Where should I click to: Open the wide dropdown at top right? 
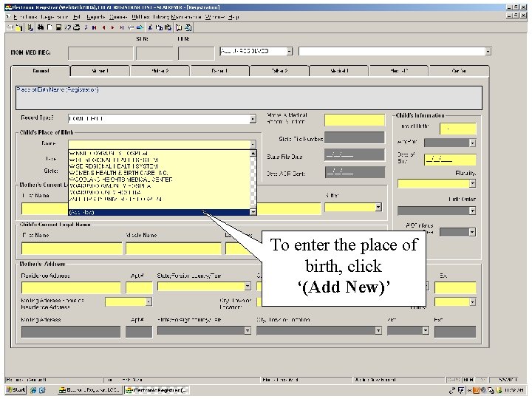coord(488,52)
